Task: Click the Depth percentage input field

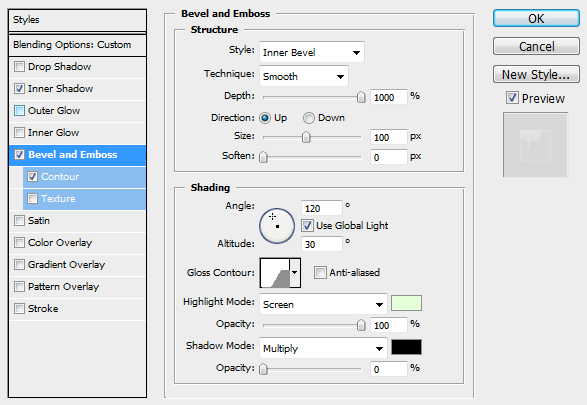Action: coord(389,97)
